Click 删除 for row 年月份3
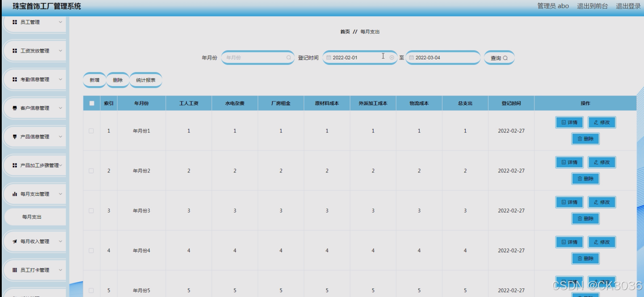This screenshot has width=644, height=297. pos(586,219)
